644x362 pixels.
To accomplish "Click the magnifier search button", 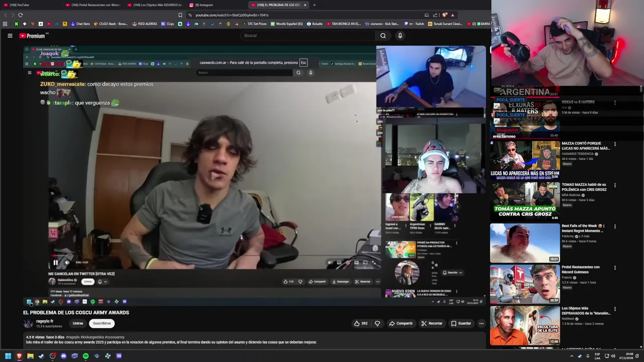I will pos(383,36).
